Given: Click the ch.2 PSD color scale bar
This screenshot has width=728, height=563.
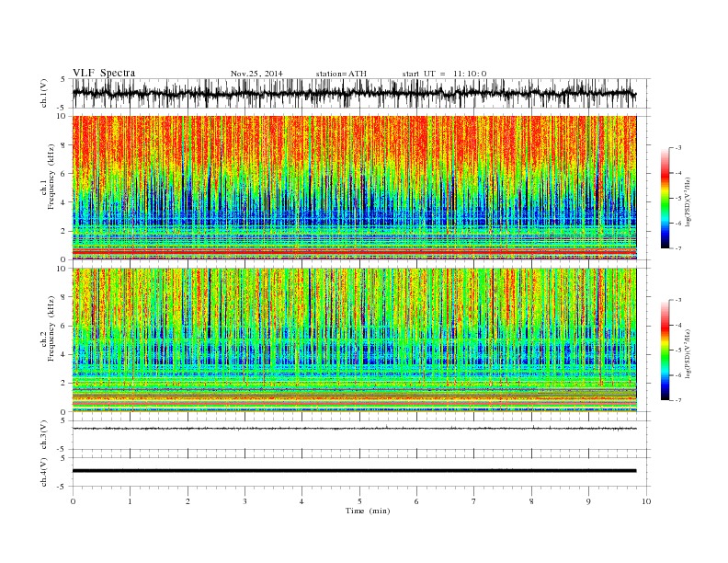Looking at the screenshot, I should point(665,350).
